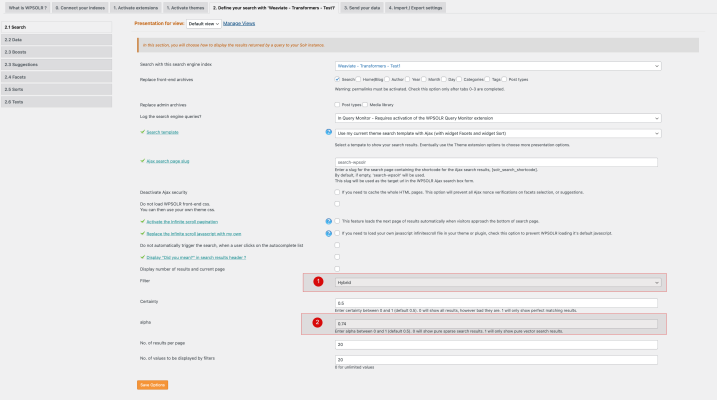This screenshot has width=717, height=400.
Task: Open the Activate extensions tab
Action: point(135,8)
